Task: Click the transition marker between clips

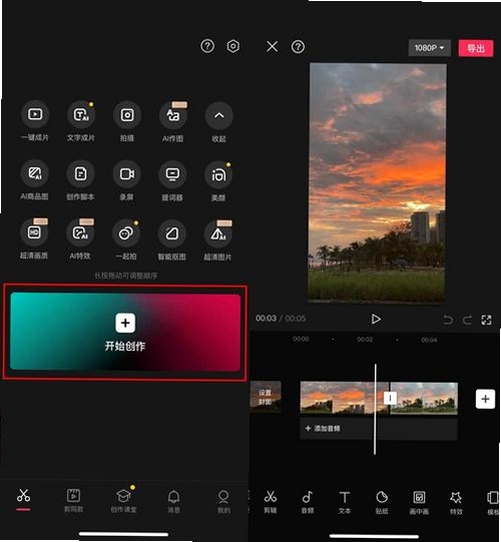Action: [x=390, y=398]
